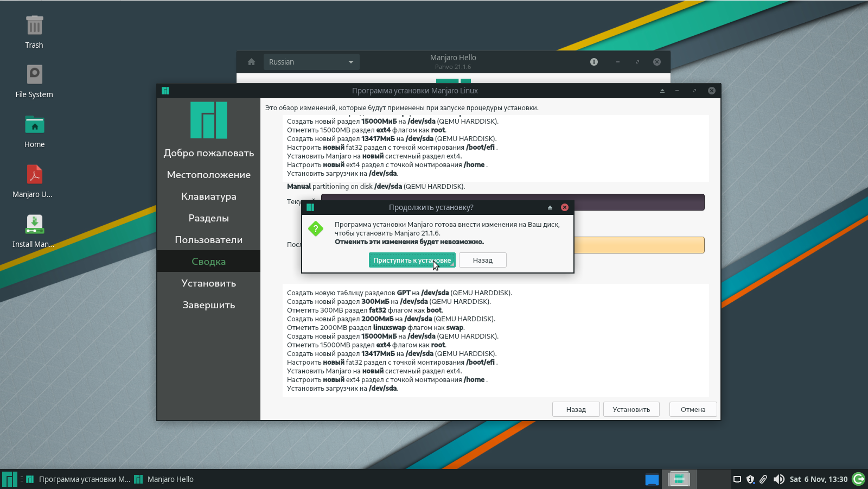Click 'Отметить 2000MB раздел linuxswap' line
The height and width of the screenshot is (489, 868).
click(376, 327)
